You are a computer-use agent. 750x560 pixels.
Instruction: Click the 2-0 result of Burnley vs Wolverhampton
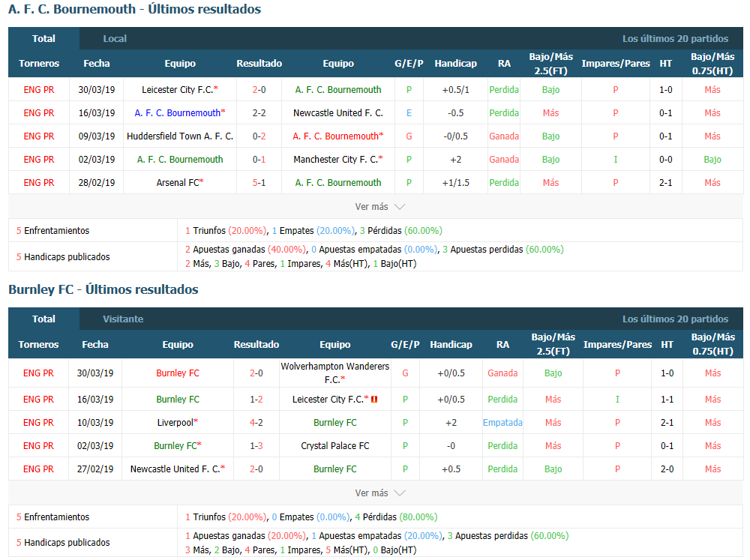tap(256, 373)
